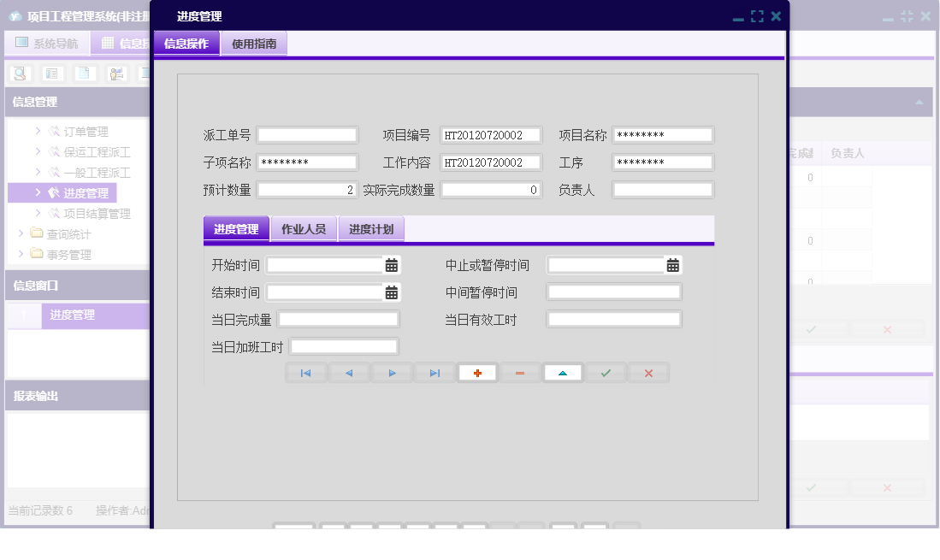The width and height of the screenshot is (940, 560).
Task: Click the next record arrow button
Action: coord(392,372)
